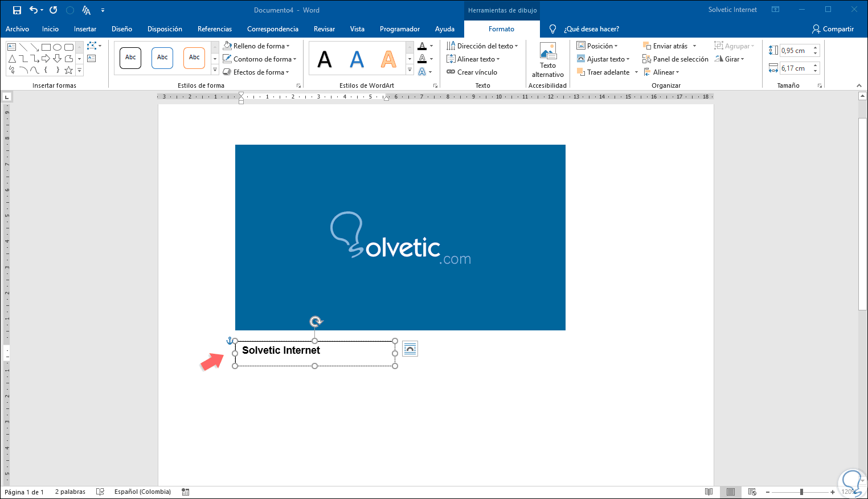Image resolution: width=868 pixels, height=499 pixels.
Task: Switch to the Vista tab
Action: pos(357,29)
